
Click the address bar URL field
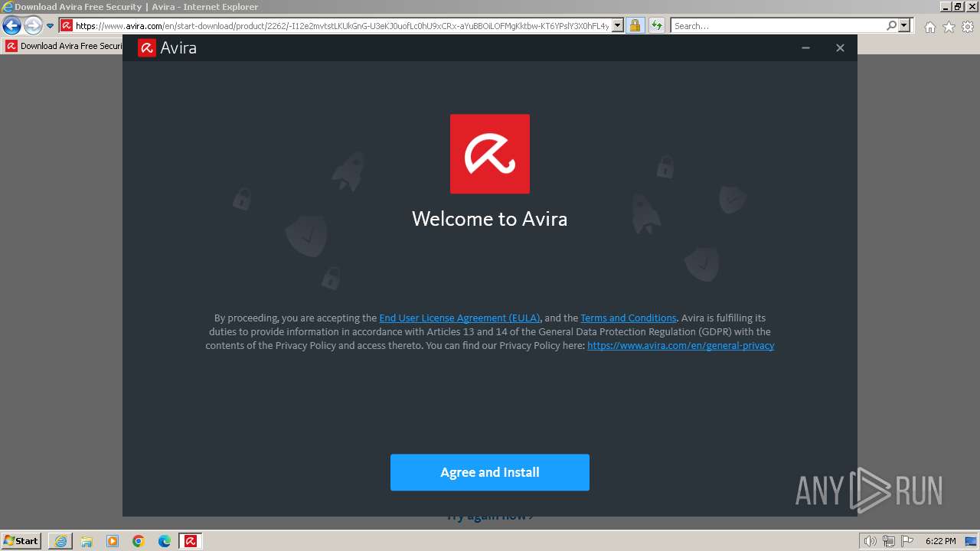[342, 26]
